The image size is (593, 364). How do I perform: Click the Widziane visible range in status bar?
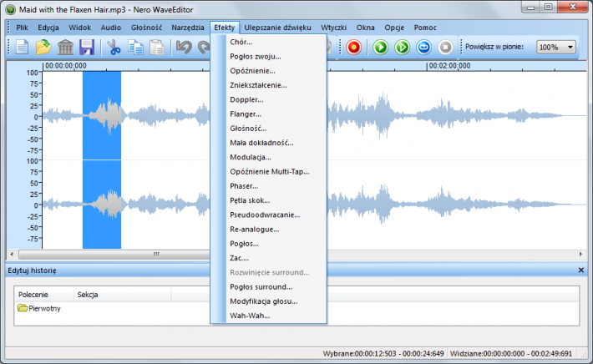pos(511,354)
